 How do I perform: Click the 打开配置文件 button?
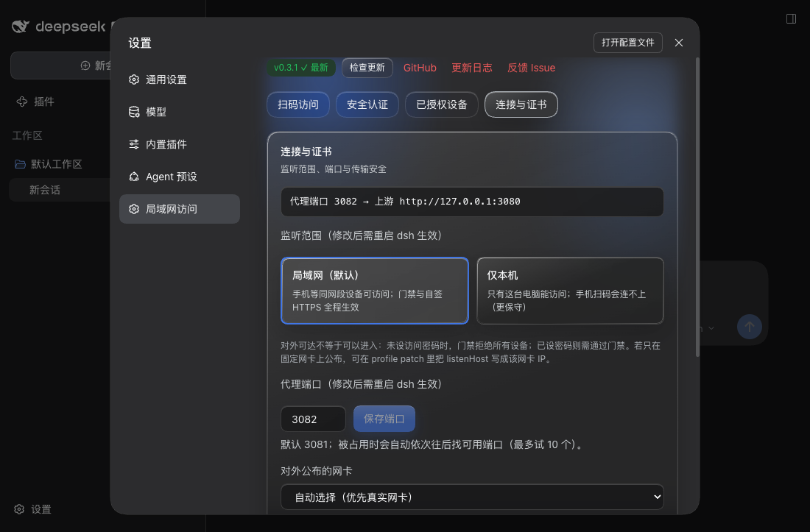[x=627, y=43]
